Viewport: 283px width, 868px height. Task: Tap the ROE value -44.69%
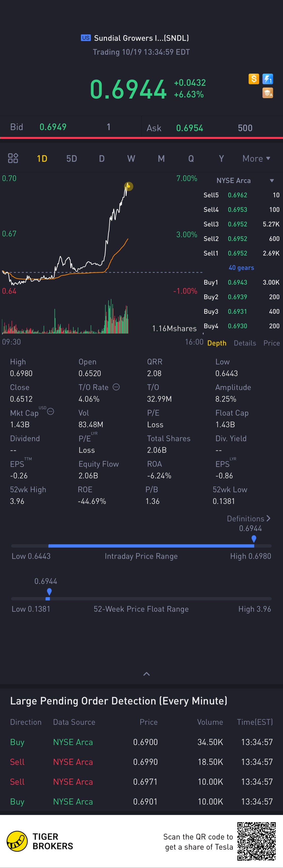[x=92, y=501]
